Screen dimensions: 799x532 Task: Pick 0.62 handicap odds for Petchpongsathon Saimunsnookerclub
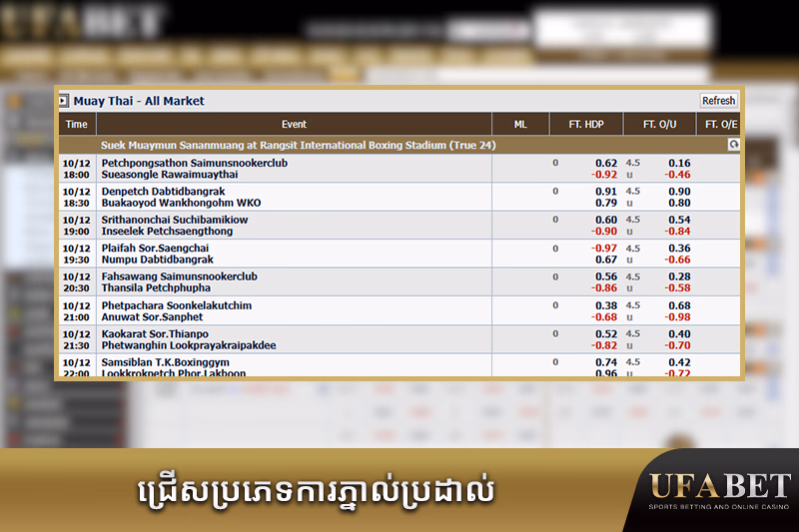(605, 163)
